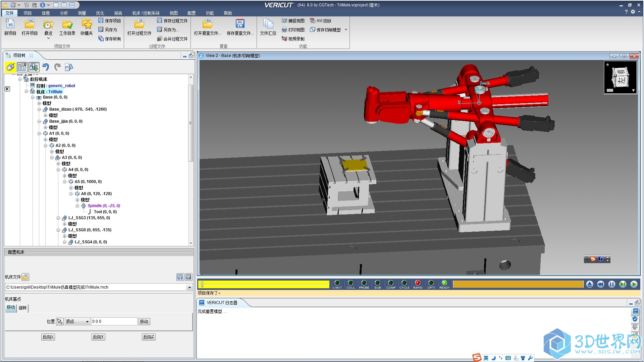Click 保存切削模型 save cut model
Screen dimensions: 644x362
(x=325, y=30)
